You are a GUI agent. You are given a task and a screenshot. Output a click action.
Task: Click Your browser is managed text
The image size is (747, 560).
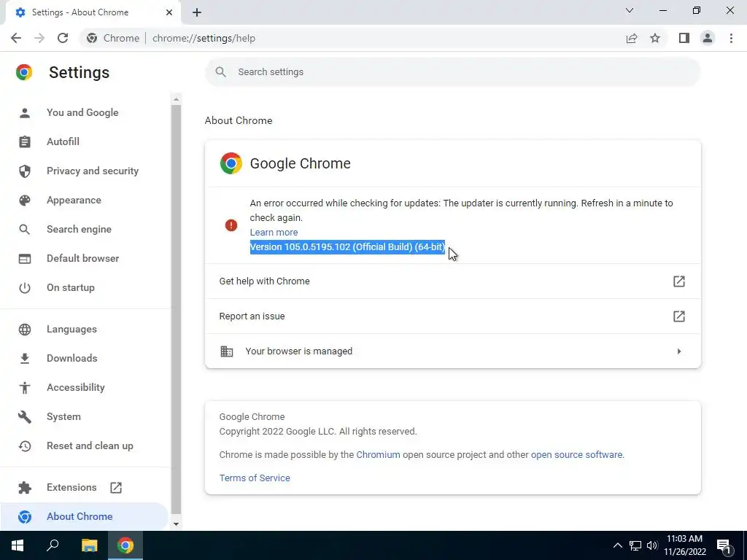[x=298, y=351]
